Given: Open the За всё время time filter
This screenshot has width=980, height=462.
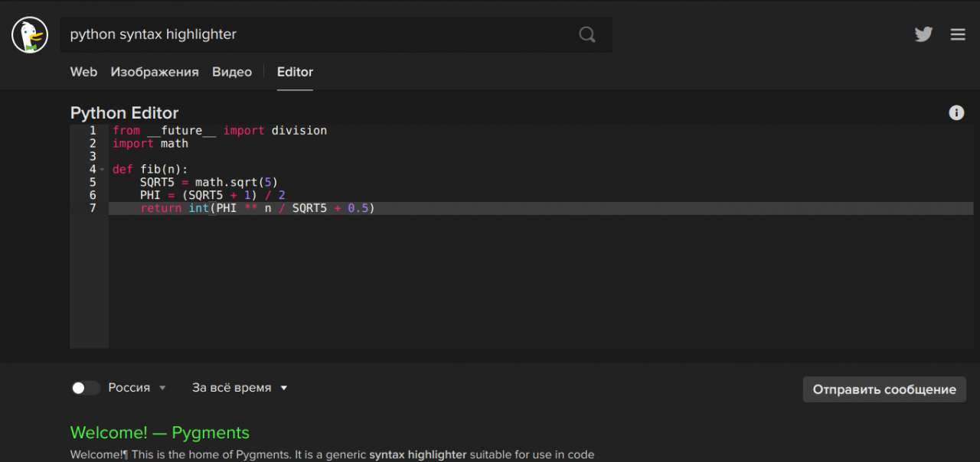Looking at the screenshot, I should (240, 388).
